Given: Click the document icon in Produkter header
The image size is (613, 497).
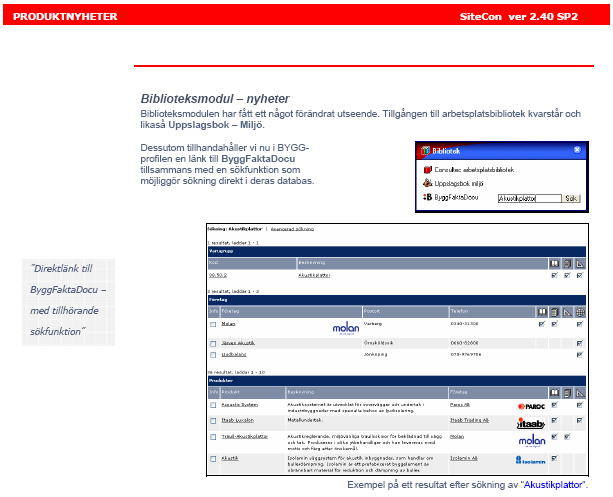Looking at the screenshot, I should [x=567, y=393].
